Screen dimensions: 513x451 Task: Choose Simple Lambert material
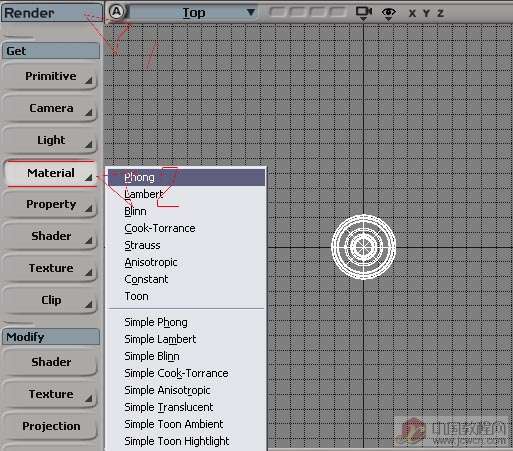pyautogui.click(x=186, y=339)
